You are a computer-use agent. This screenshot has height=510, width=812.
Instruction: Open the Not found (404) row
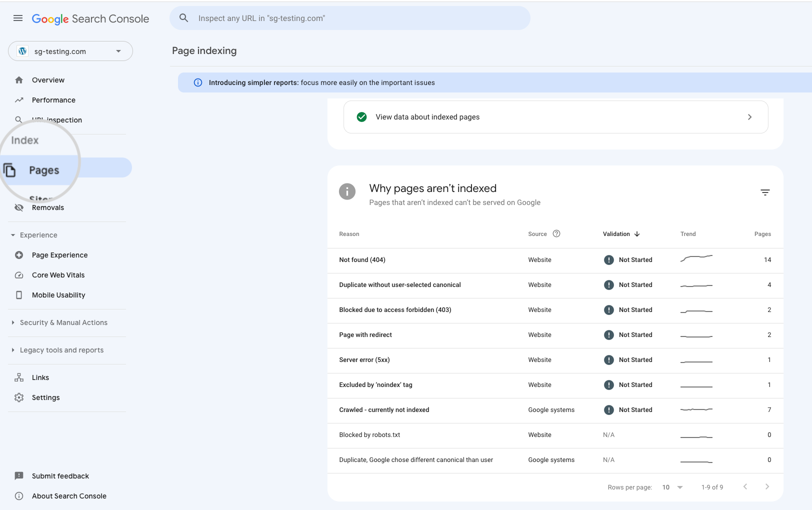555,260
